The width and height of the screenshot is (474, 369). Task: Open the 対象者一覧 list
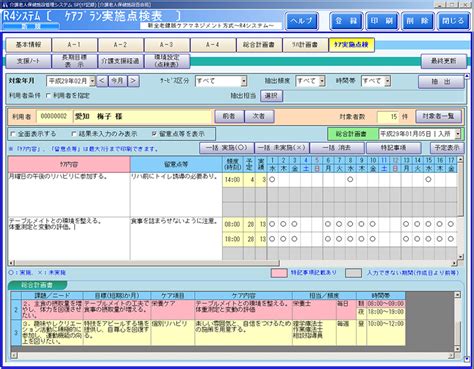click(x=438, y=116)
